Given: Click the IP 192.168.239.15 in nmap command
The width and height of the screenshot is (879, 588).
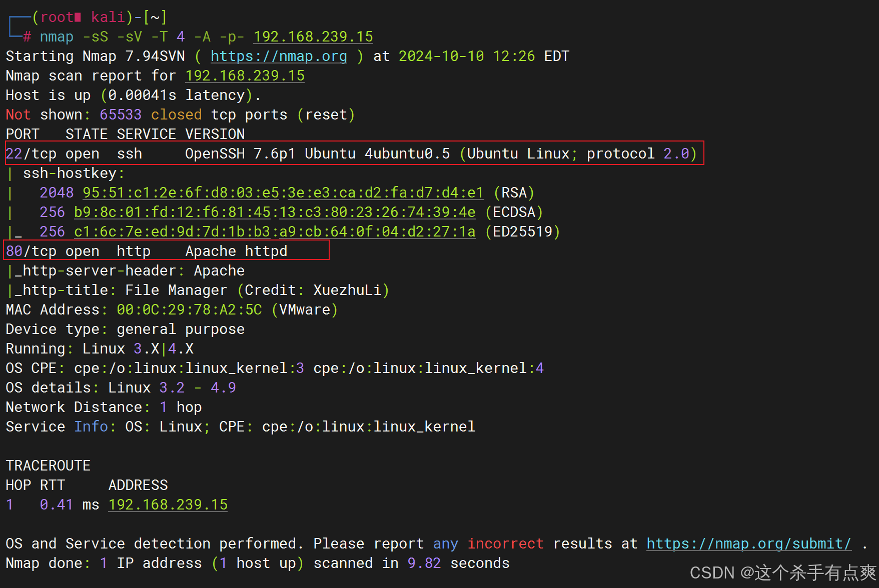Looking at the screenshot, I should click(313, 37).
